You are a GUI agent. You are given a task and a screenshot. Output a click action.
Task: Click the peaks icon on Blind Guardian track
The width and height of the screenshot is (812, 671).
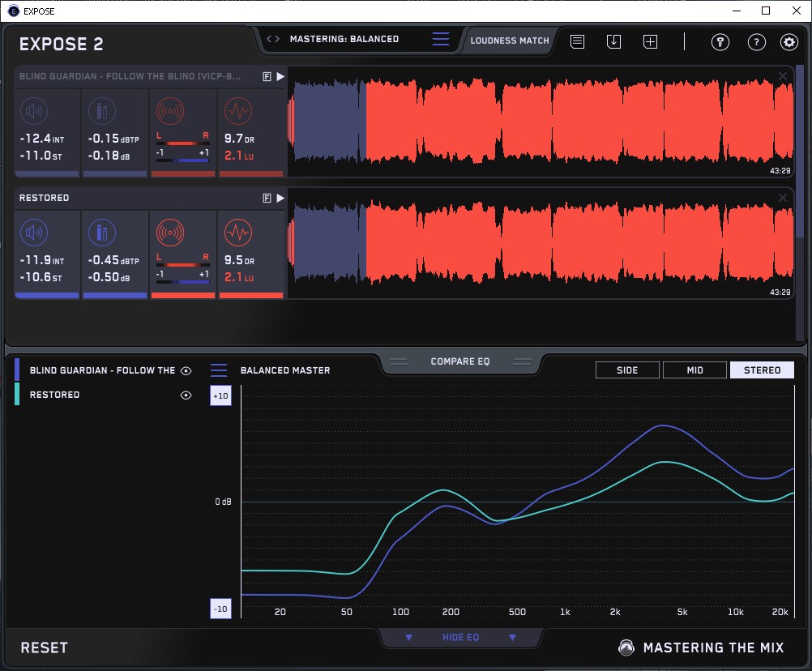(x=102, y=111)
